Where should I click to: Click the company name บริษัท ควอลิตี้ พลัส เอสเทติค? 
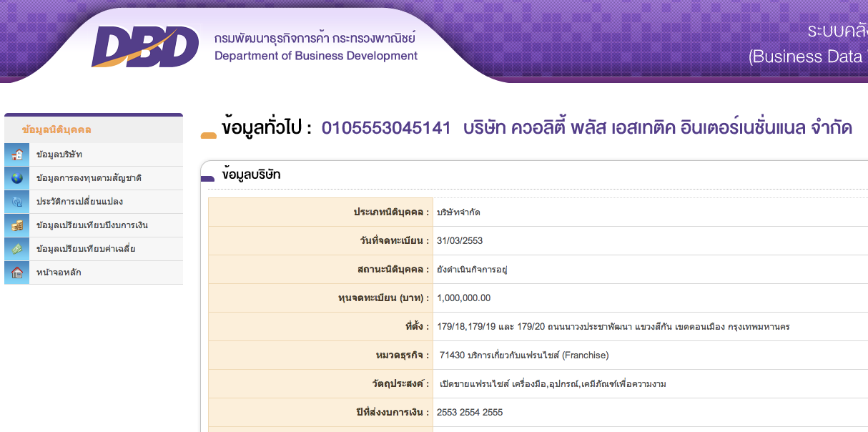click(658, 128)
